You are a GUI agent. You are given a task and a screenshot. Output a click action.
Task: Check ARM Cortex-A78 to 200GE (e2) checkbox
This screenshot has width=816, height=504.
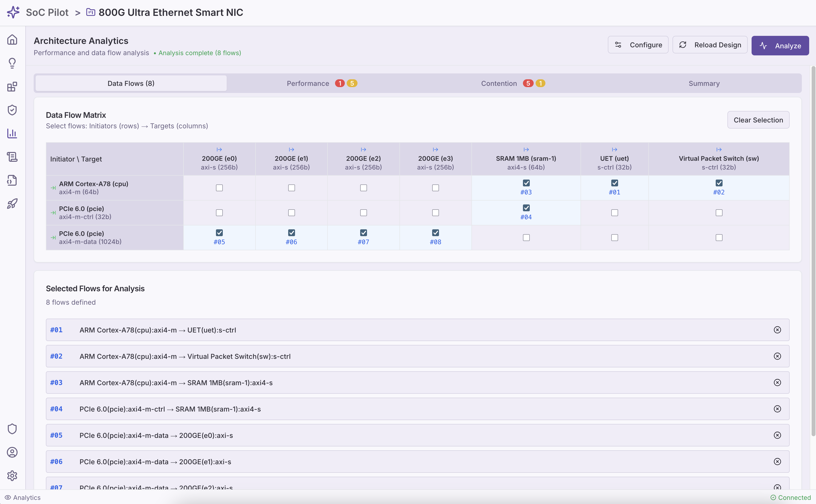point(363,188)
